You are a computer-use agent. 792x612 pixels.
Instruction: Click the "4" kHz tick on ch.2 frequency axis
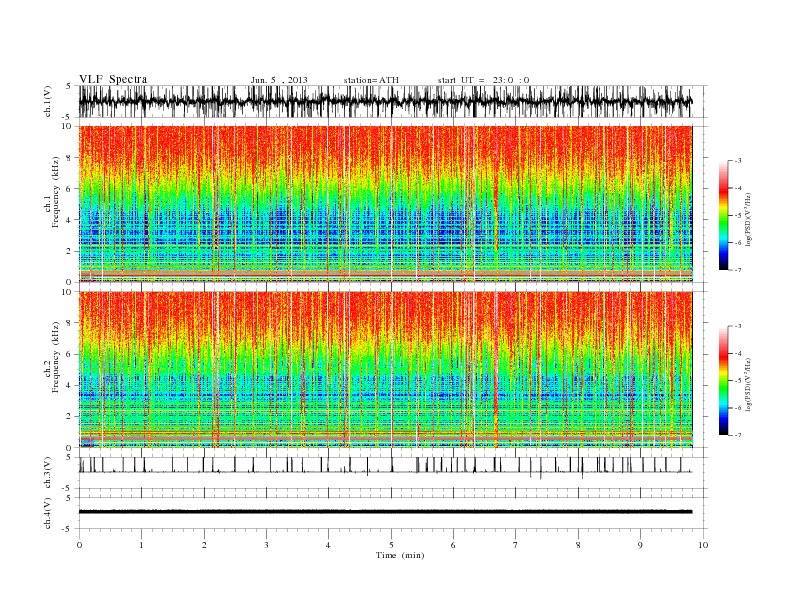[x=70, y=385]
